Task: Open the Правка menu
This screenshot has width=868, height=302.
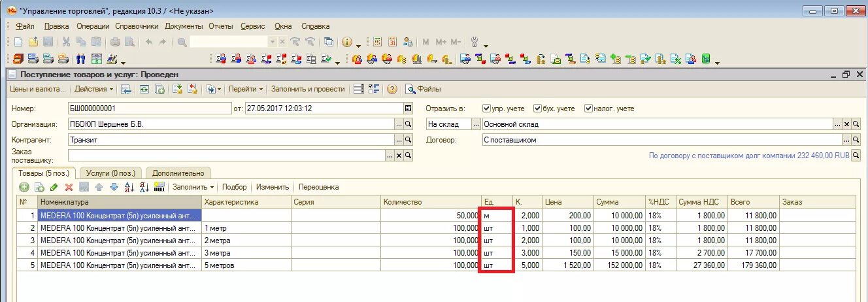Action: 57,26
